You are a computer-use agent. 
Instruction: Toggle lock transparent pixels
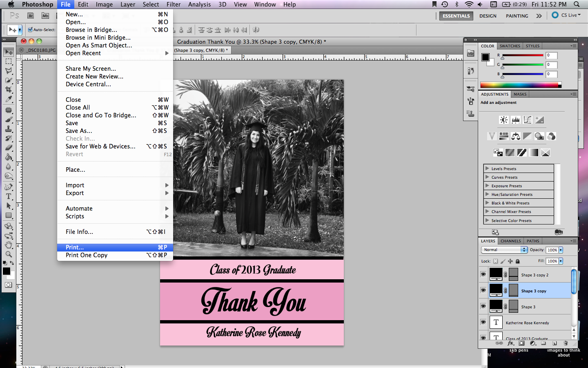pyautogui.click(x=495, y=261)
